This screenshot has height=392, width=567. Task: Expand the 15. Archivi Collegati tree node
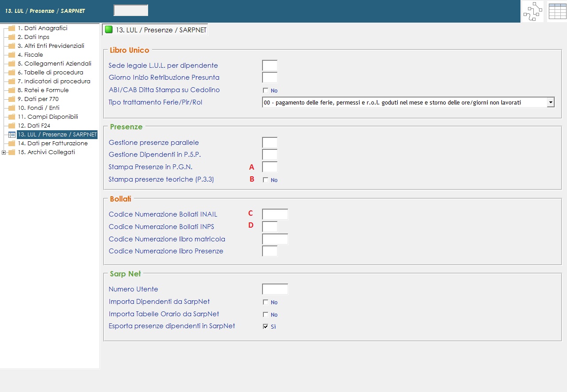(x=4, y=152)
